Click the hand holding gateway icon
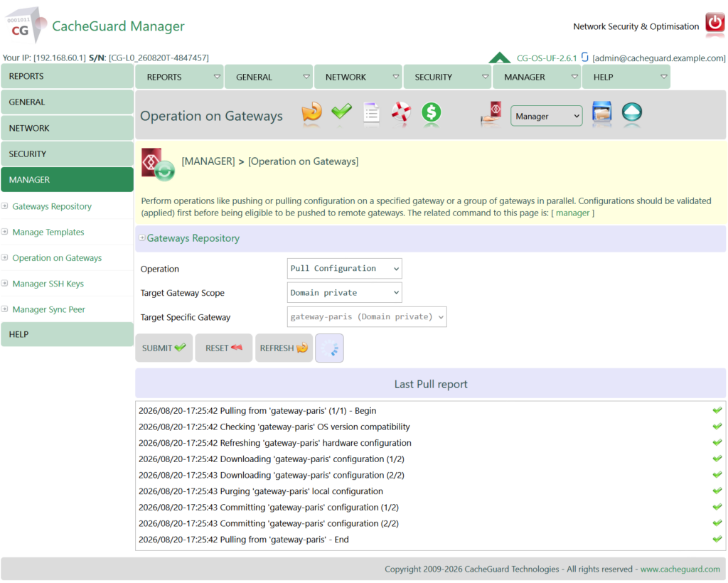Image resolution: width=728 pixels, height=583 pixels. [492, 113]
